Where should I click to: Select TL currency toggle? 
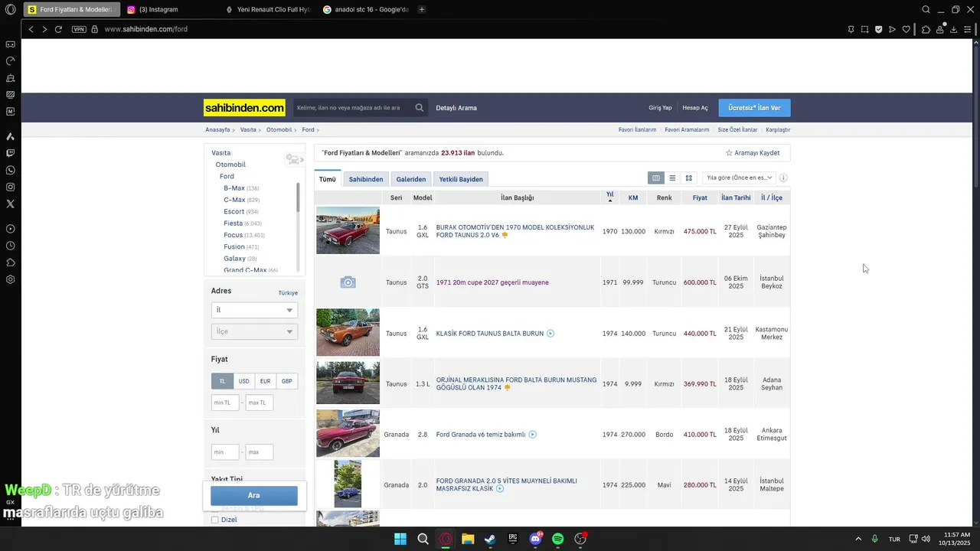[223, 381]
